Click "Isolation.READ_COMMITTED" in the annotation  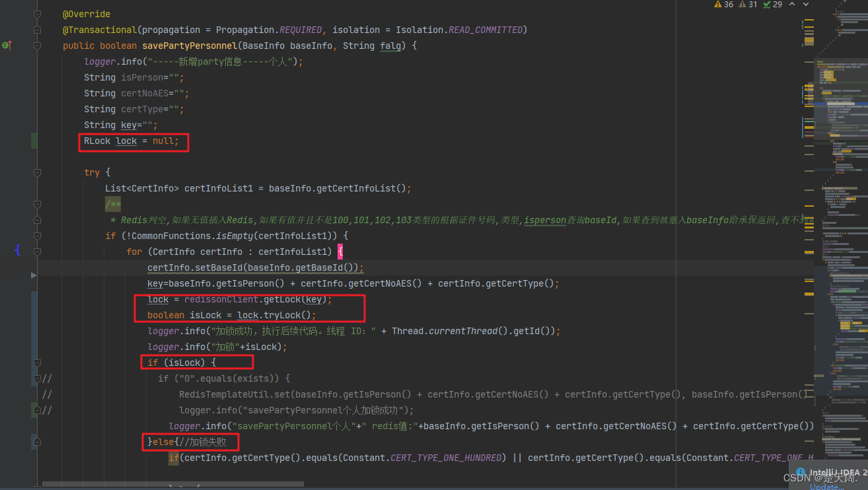(459, 30)
